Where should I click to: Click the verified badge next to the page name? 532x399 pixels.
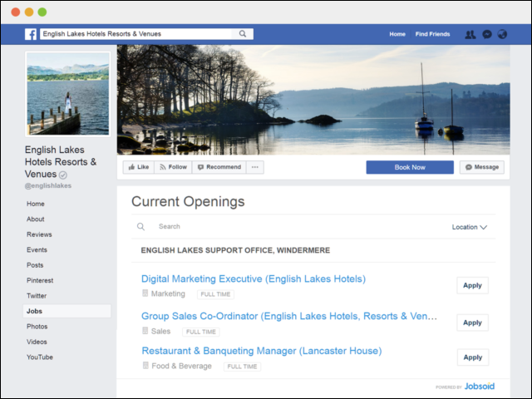click(x=63, y=175)
